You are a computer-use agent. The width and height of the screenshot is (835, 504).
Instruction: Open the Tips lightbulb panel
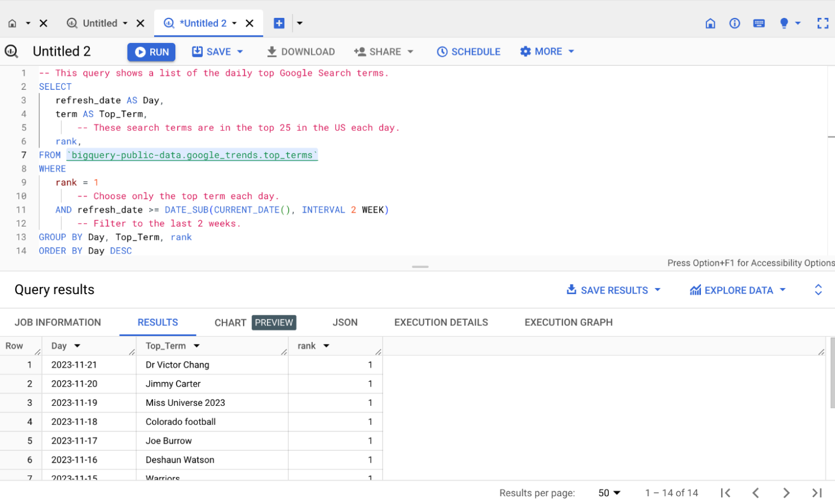[x=784, y=23]
